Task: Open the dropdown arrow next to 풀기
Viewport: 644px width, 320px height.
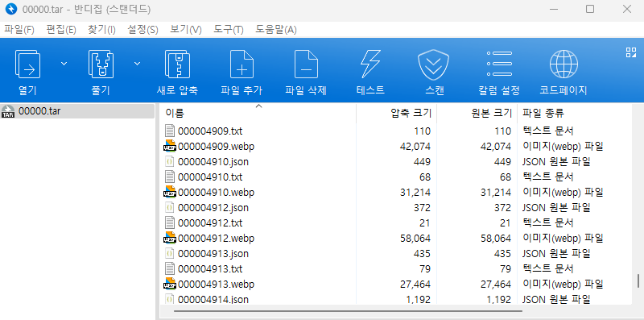Action: [137, 64]
